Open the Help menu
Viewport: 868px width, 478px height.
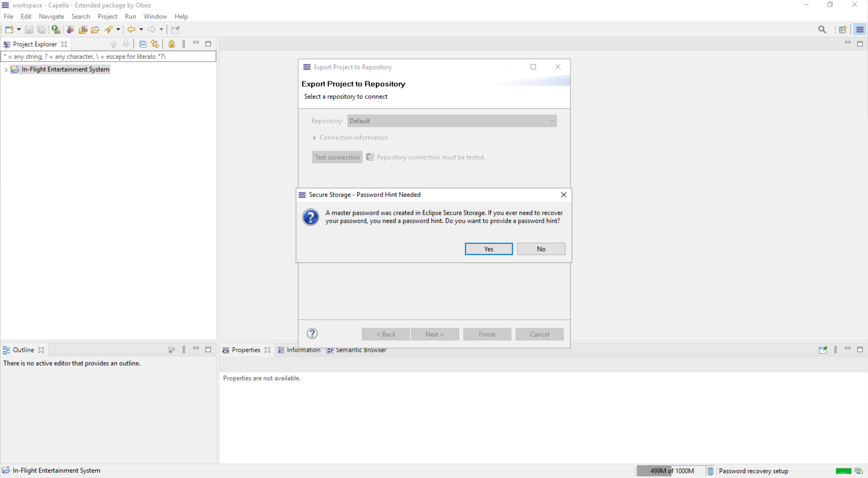(181, 17)
